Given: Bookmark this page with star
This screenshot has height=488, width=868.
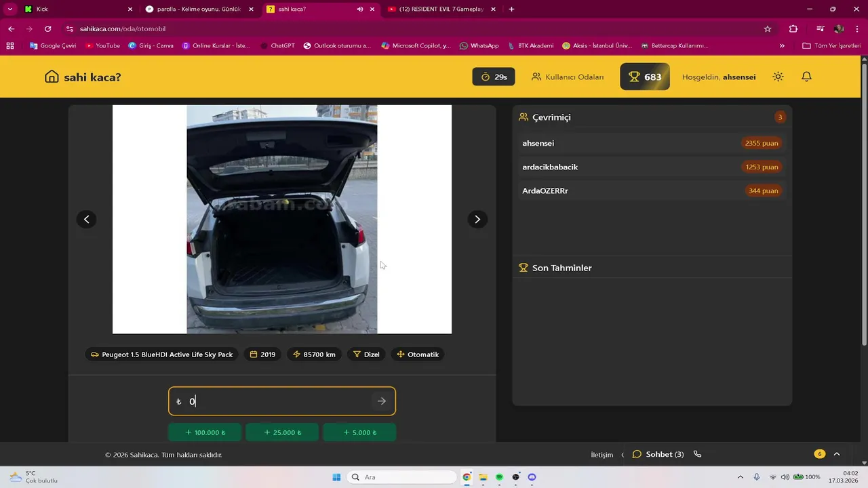Looking at the screenshot, I should (768, 28).
